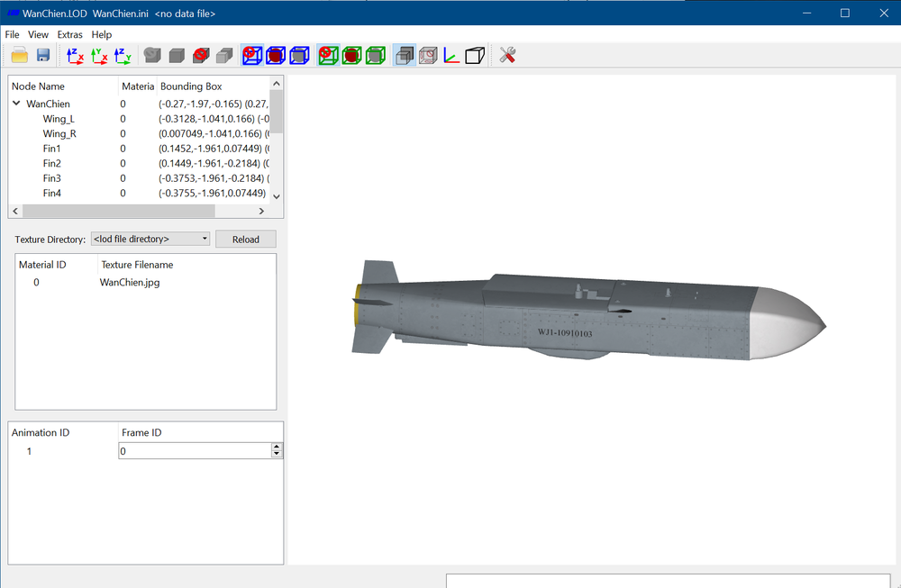The height and width of the screenshot is (588, 901).
Task: Click the Frame ID input field
Action: tap(195, 451)
